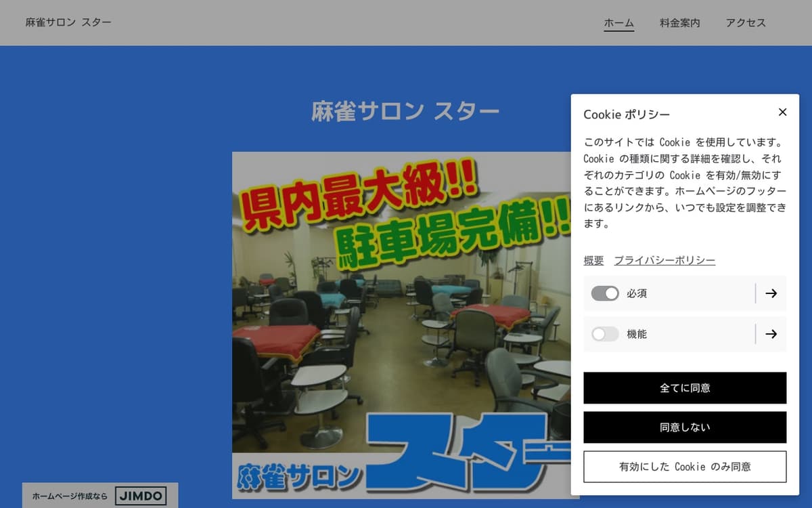Viewport: 812px width, 508px height.
Task: Click the Cookie ポリシー dialog title
Action: click(627, 114)
